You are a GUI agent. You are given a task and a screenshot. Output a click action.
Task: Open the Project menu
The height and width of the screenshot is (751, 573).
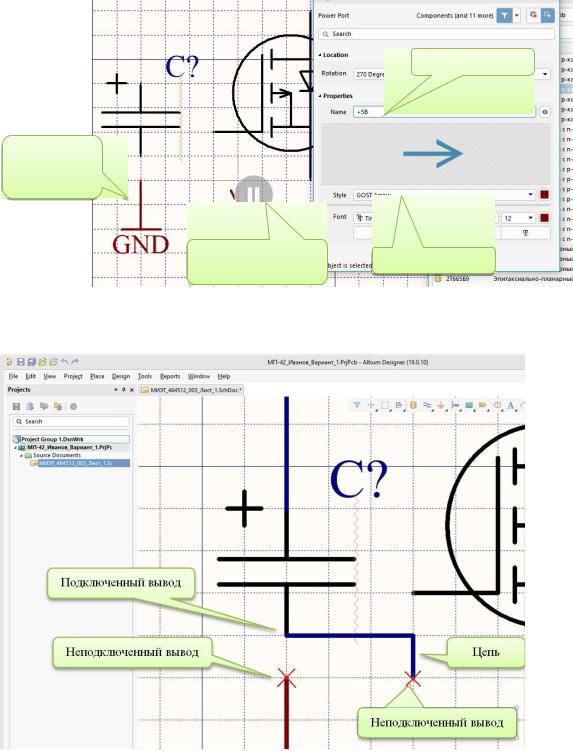click(73, 376)
